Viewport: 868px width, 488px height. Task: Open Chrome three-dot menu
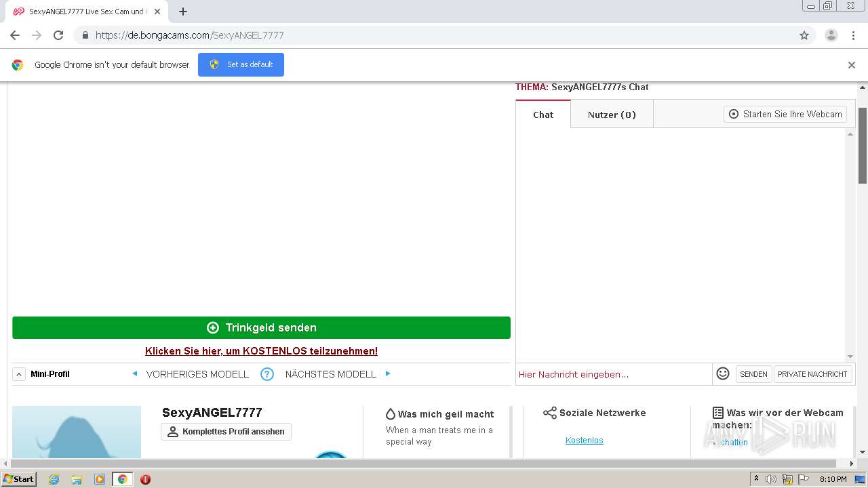[x=853, y=35]
